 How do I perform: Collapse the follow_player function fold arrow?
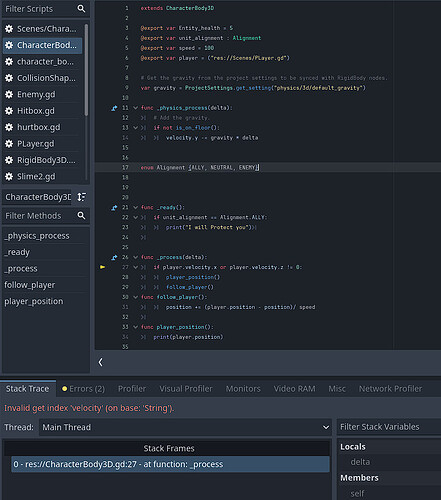[x=135, y=297]
